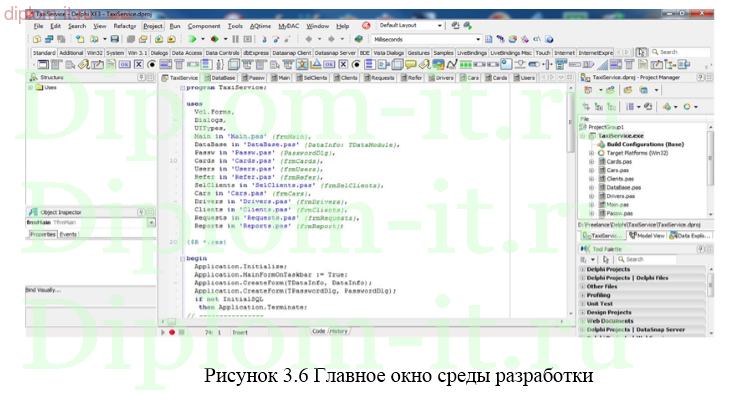Screen dimensions: 739x400
Task: Open the Milliseconds dropdown
Action: [x=478, y=39]
